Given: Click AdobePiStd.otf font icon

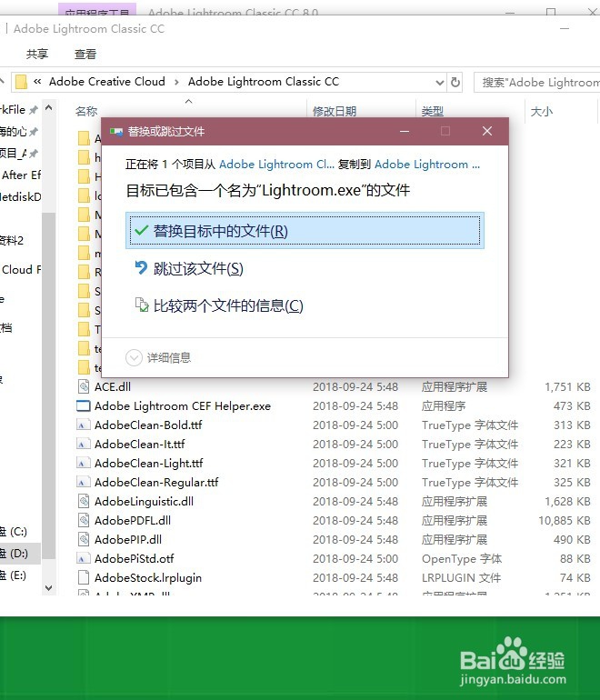Looking at the screenshot, I should [84, 558].
